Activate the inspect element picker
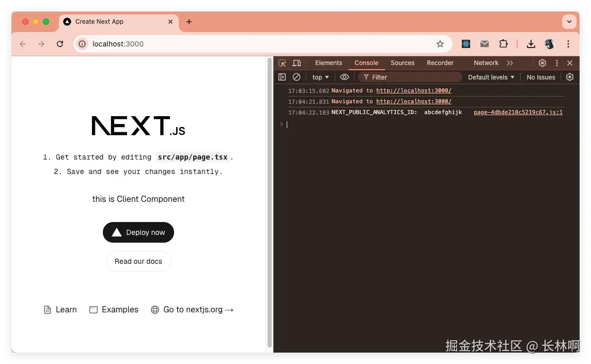This screenshot has width=591, height=364. pyautogui.click(x=282, y=63)
